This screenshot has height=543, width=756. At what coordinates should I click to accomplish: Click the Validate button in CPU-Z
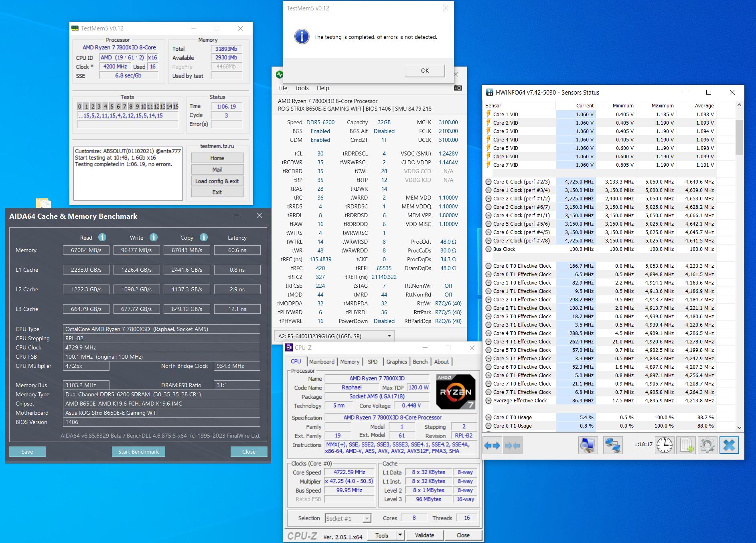click(x=424, y=535)
